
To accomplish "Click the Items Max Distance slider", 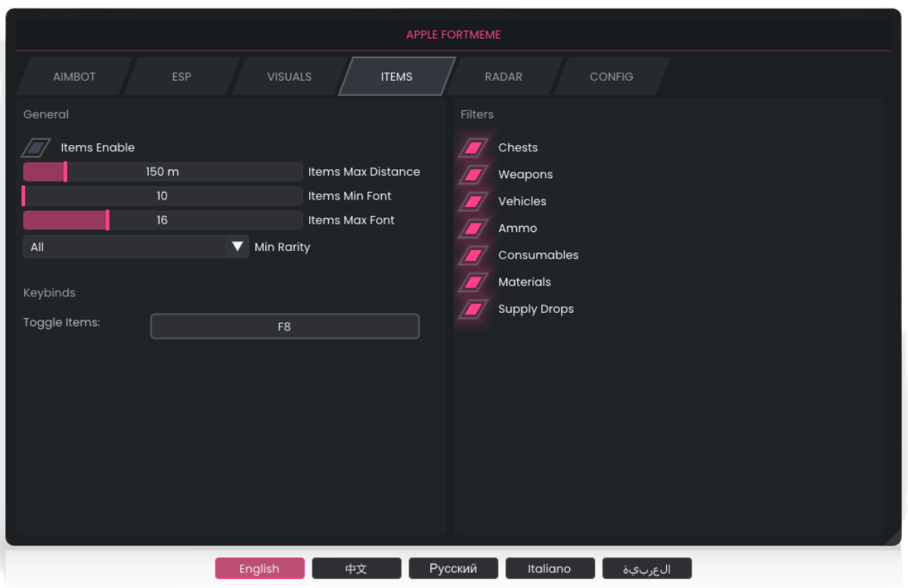I will [163, 172].
